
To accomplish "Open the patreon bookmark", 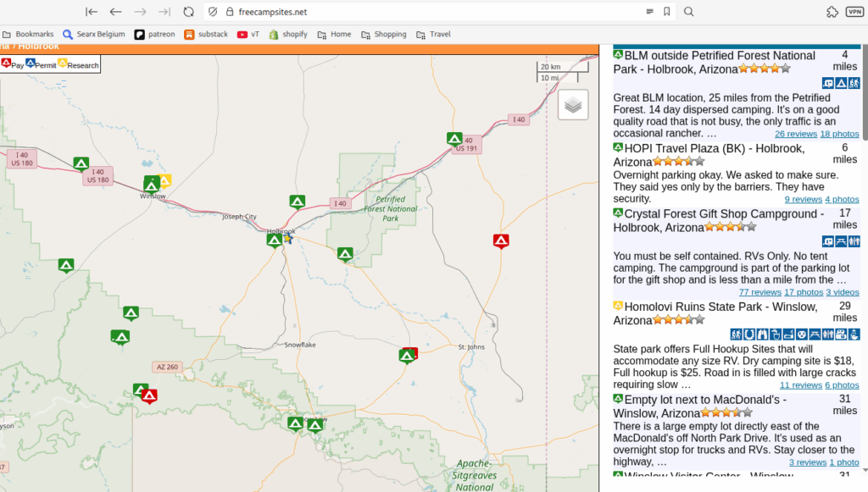I will (155, 34).
